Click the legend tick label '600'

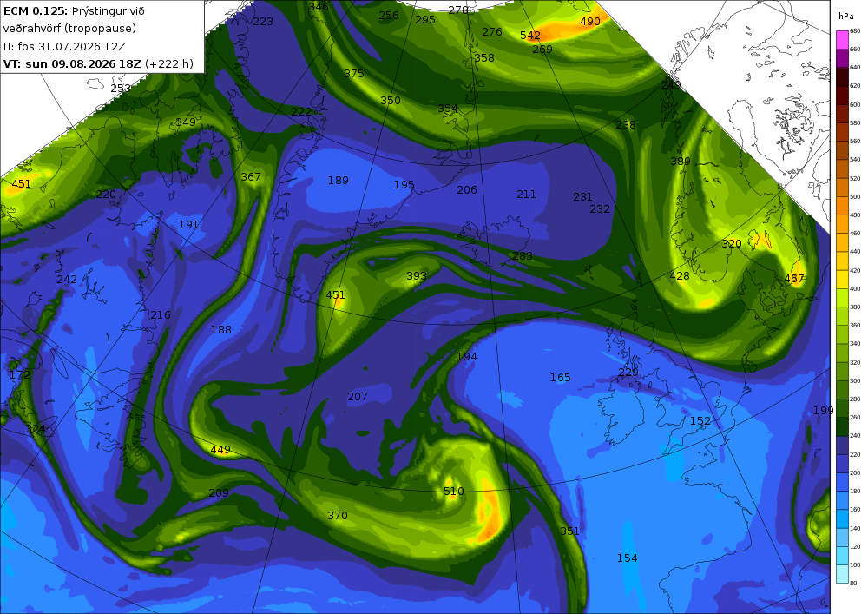tap(855, 104)
